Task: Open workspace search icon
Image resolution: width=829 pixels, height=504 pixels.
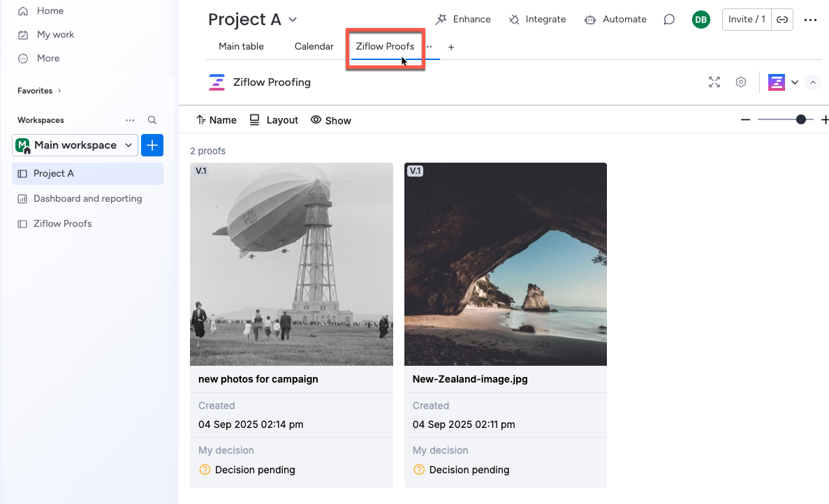Action: click(x=152, y=119)
